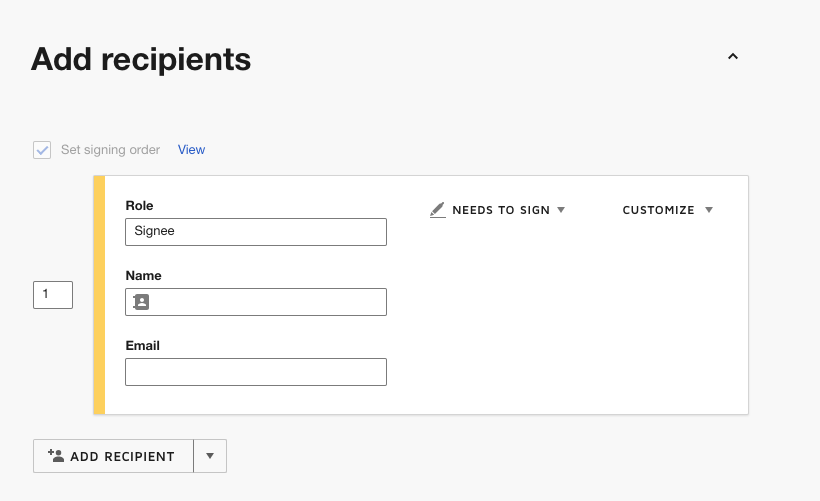Click the Email field label
This screenshot has width=820, height=501.
coord(142,346)
